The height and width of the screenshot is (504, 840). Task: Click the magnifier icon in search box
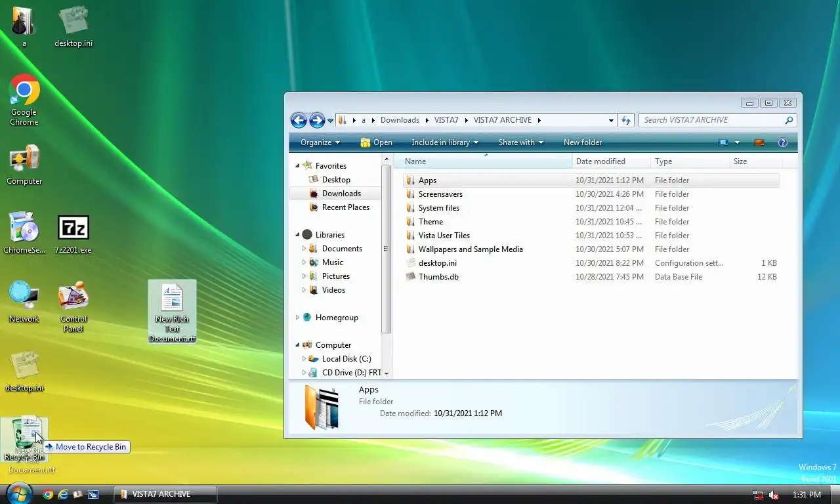(789, 120)
